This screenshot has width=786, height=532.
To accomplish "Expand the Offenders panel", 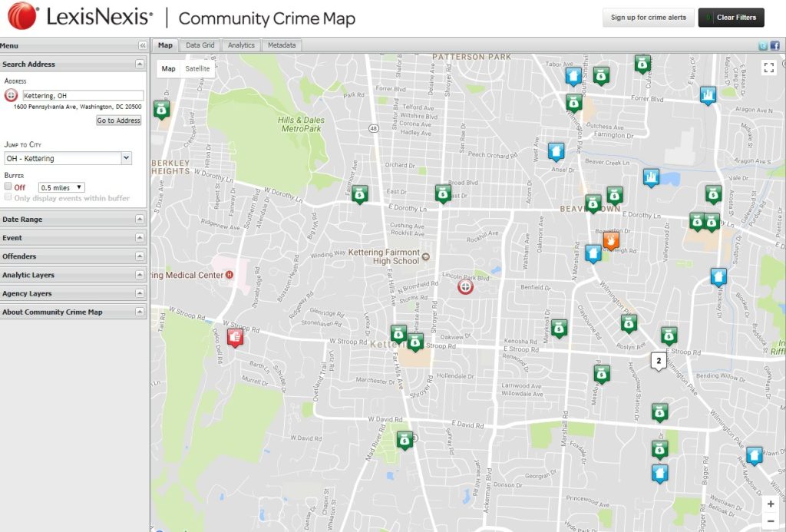I will pos(140,256).
